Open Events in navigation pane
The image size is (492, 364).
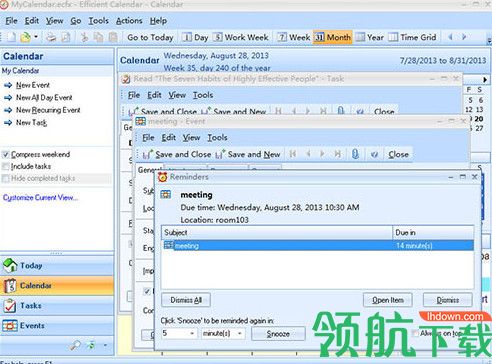(x=57, y=326)
